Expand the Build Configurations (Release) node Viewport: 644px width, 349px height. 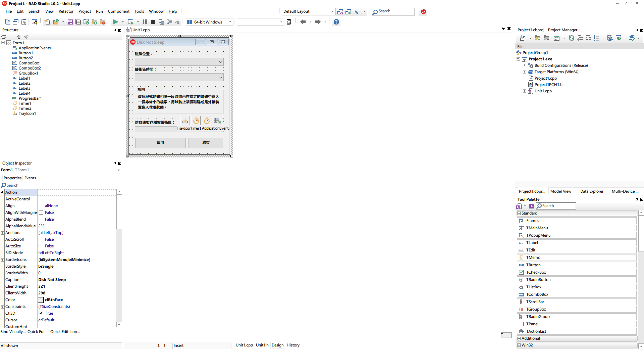pos(524,65)
